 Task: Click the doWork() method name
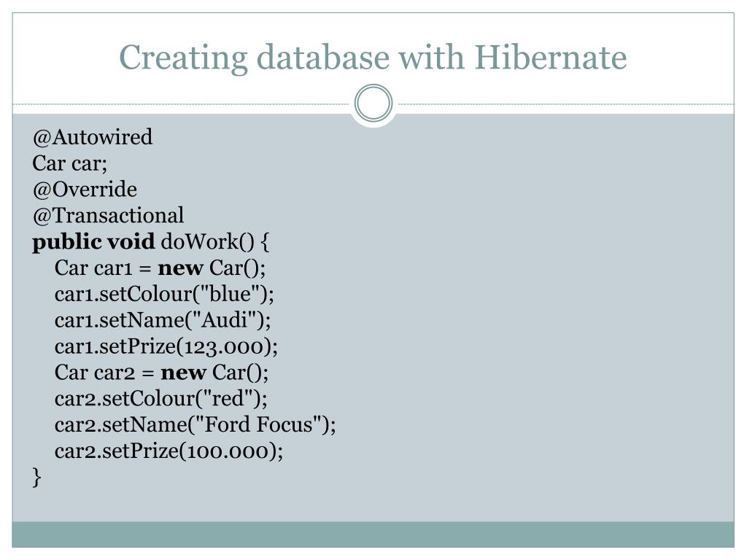click(208, 242)
